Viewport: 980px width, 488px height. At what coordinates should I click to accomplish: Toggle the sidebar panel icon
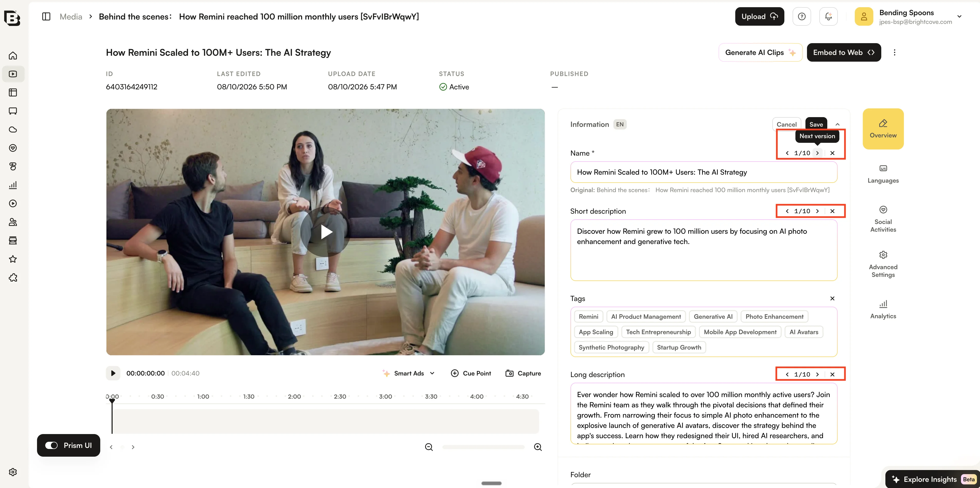pyautogui.click(x=46, y=17)
